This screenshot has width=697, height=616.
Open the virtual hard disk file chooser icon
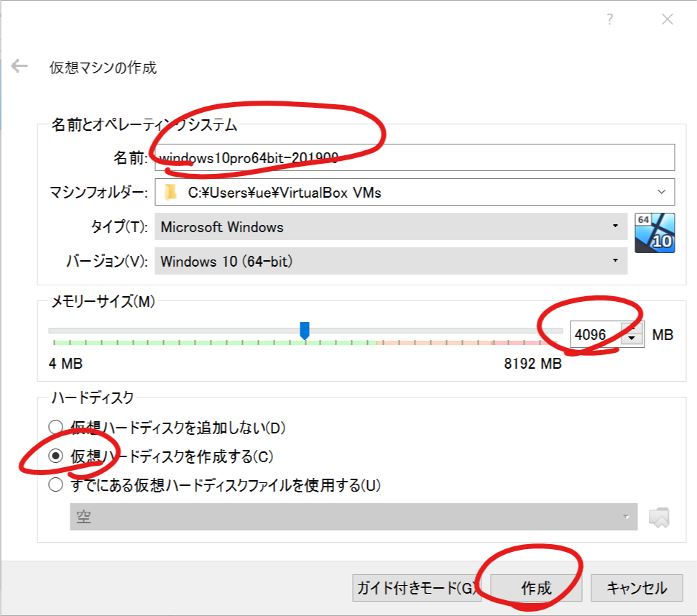(660, 516)
